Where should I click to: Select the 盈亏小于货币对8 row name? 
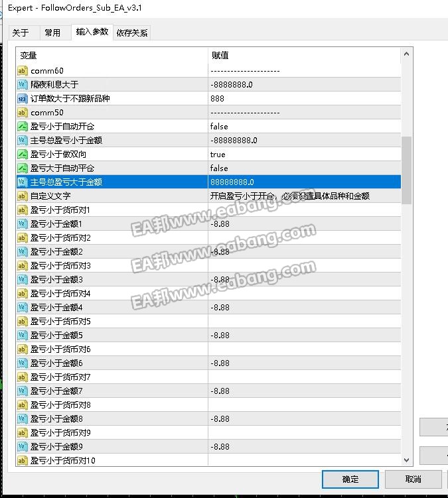(60, 405)
